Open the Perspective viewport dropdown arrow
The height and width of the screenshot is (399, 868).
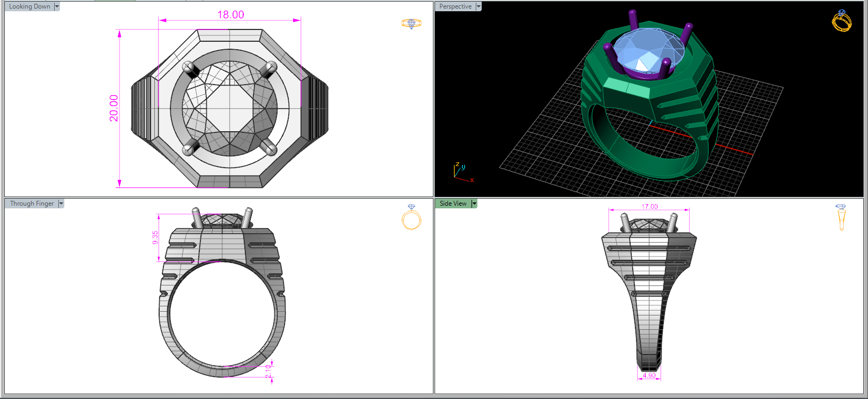pos(478,6)
